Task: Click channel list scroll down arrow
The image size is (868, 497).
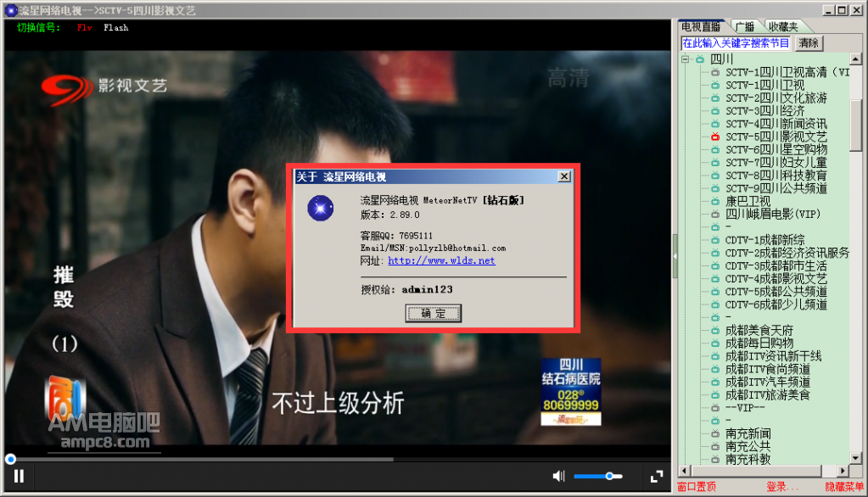Action: click(855, 458)
